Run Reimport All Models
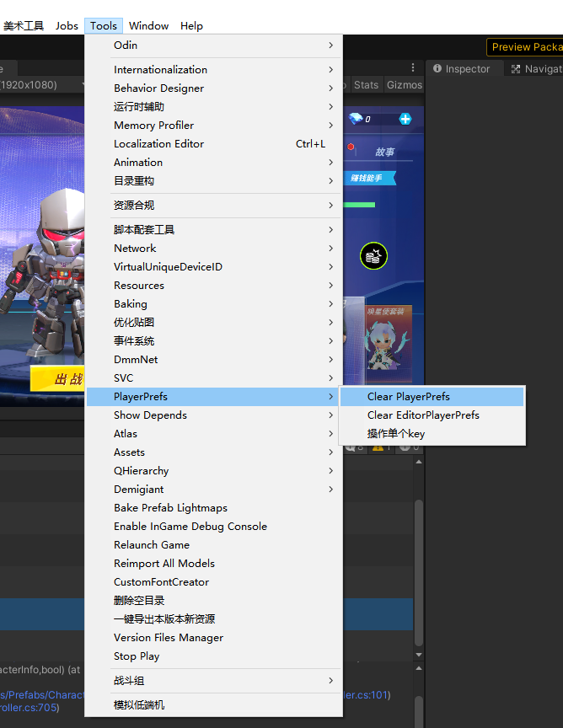563x728 pixels. [x=214, y=564]
